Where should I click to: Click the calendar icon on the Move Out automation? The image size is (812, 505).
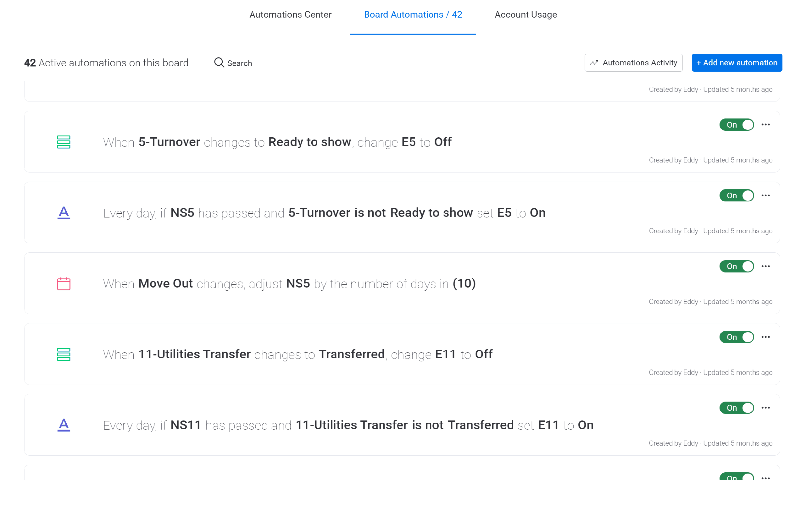[64, 283]
